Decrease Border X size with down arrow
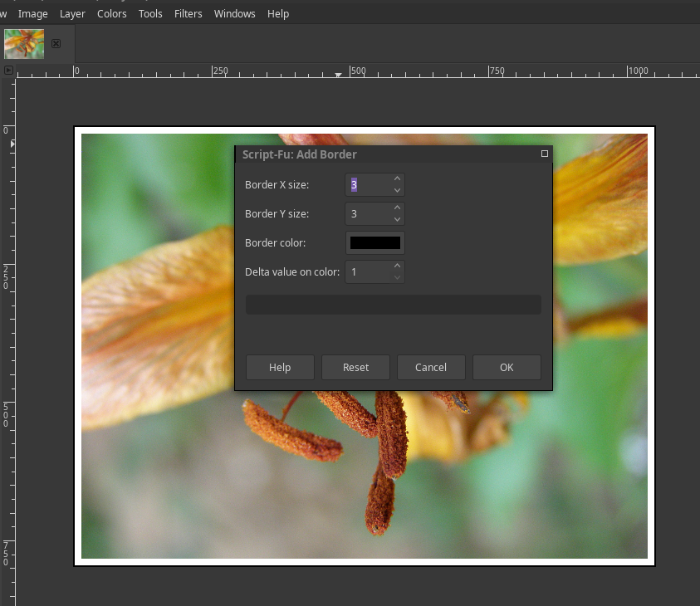This screenshot has width=700, height=606. [397, 191]
